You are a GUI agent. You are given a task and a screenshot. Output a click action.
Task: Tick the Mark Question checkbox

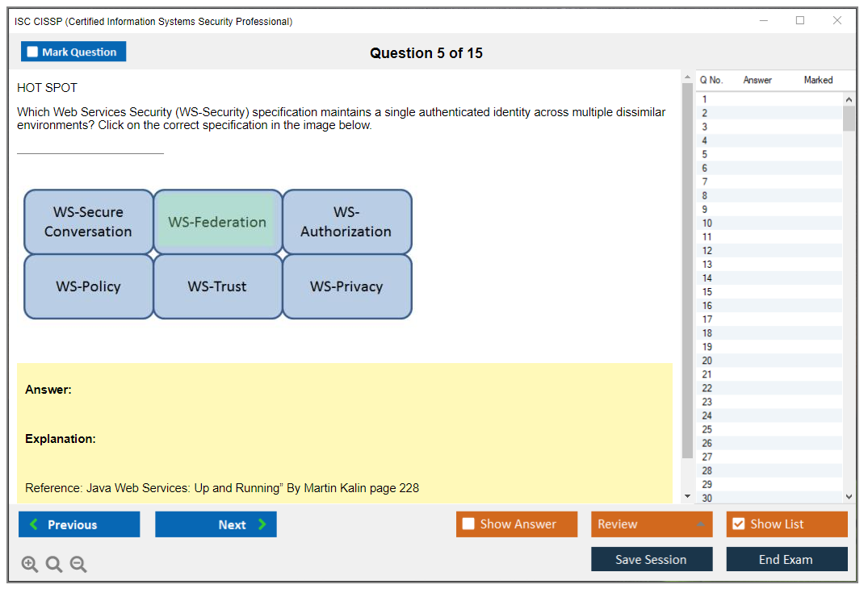33,52
